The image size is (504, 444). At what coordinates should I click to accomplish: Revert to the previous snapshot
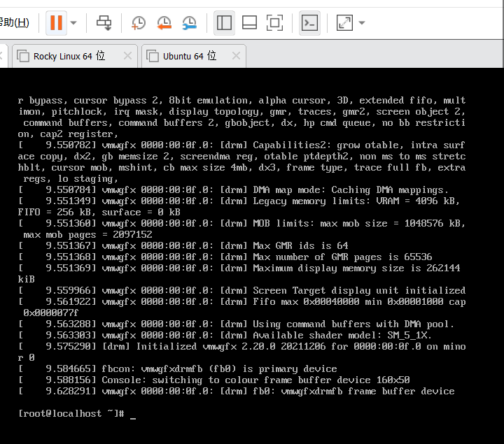coord(164,23)
